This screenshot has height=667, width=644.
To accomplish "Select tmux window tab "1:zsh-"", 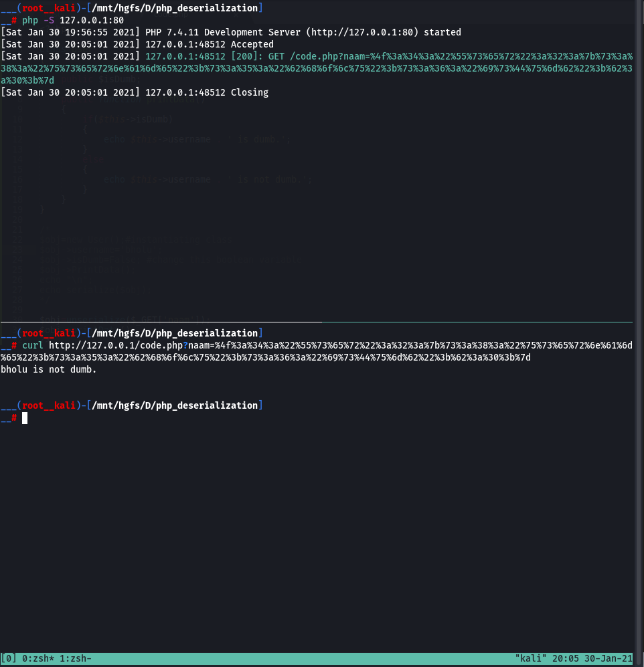I will (76, 658).
